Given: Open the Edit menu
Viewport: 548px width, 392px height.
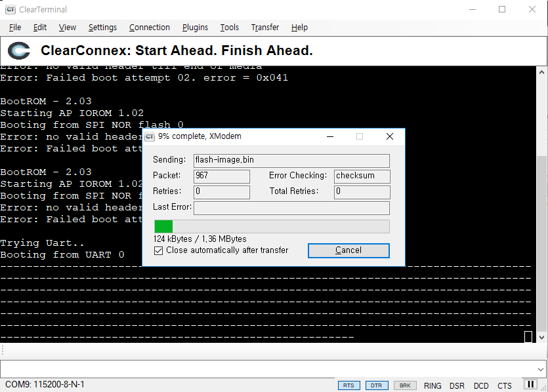Looking at the screenshot, I should (x=40, y=28).
